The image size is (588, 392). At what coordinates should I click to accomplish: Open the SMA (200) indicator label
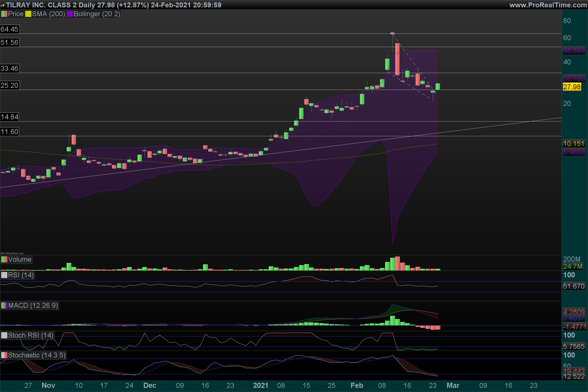pyautogui.click(x=49, y=14)
